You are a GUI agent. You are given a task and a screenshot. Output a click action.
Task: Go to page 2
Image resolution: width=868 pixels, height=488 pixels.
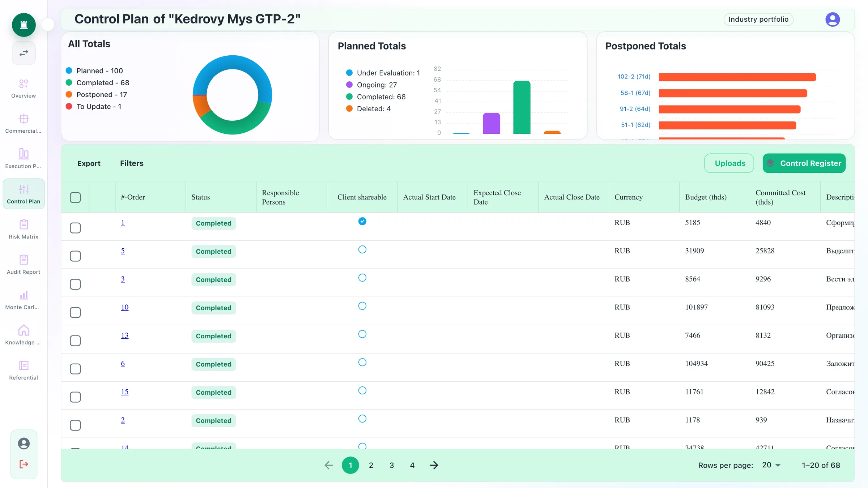371,465
